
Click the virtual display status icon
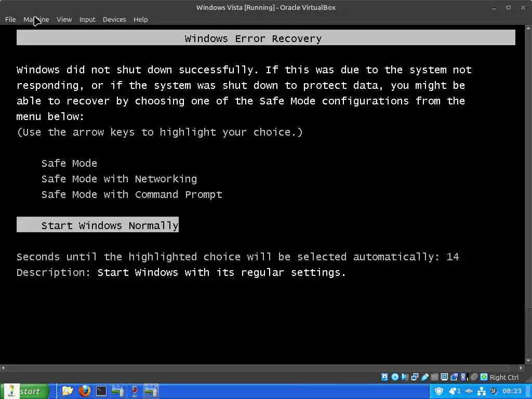(x=444, y=377)
